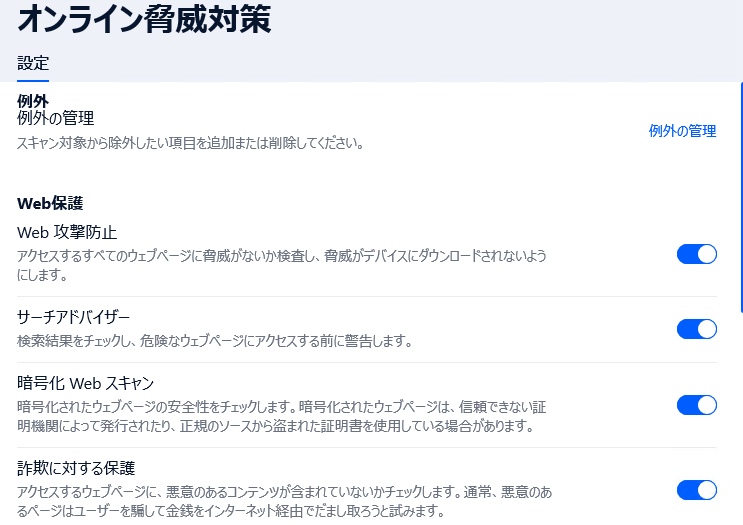Click the bold 例外 section heading
The width and height of the screenshot is (743, 525).
[33, 101]
